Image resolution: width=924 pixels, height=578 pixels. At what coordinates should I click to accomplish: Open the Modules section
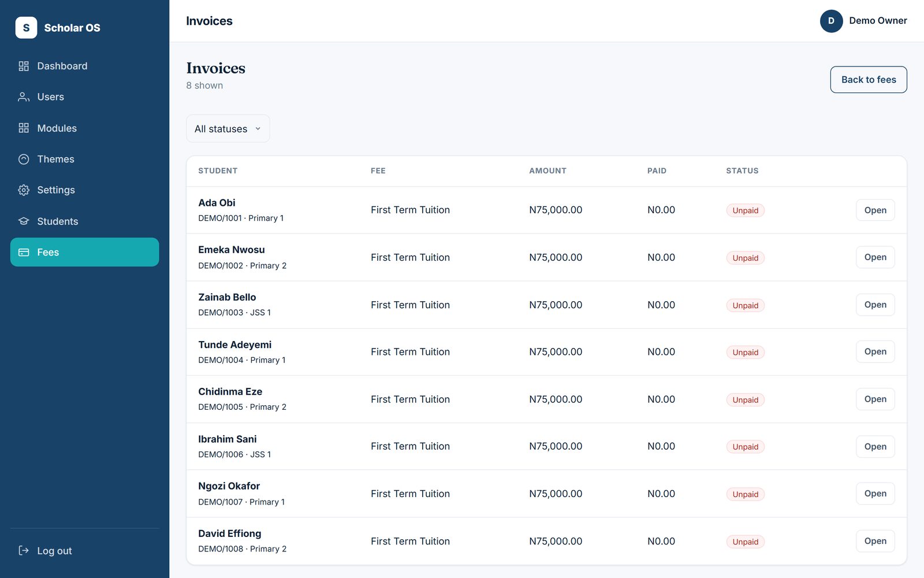[x=84, y=128]
